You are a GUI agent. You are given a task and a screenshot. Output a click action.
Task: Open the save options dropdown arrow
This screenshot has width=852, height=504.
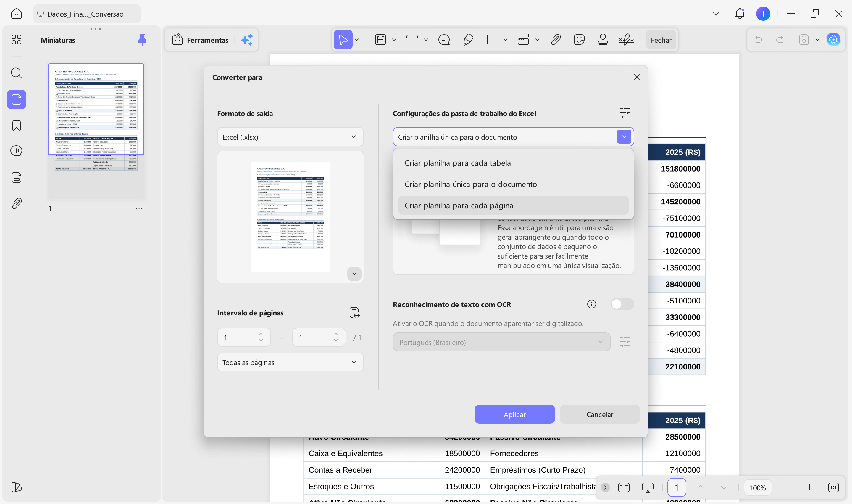(817, 40)
